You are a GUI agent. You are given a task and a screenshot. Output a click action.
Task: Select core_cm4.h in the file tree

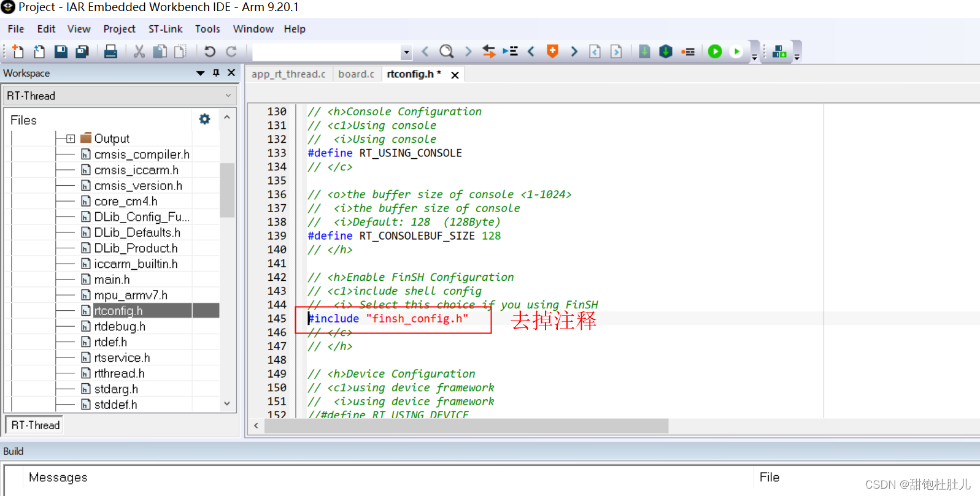tap(126, 201)
